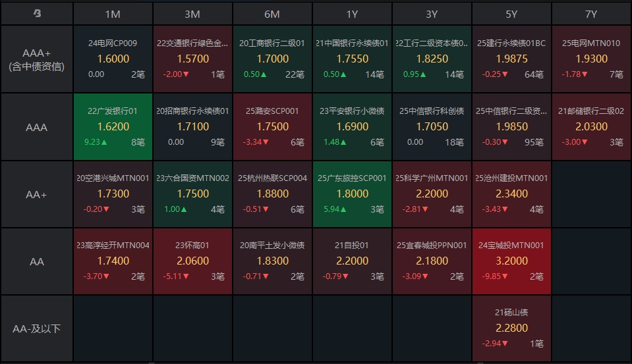This screenshot has width=632, height=364.
Task: Open the 25杭州热联SCP004 bond cell
Action: 272,194
